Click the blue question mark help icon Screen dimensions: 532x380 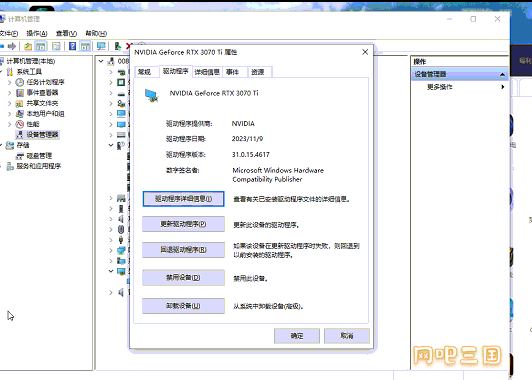click(72, 46)
